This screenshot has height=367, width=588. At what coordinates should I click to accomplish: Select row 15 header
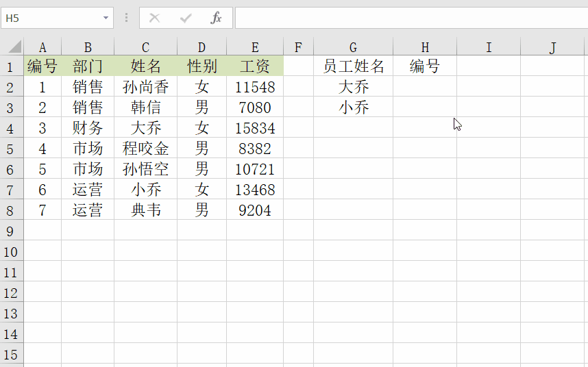pyautogui.click(x=10, y=354)
